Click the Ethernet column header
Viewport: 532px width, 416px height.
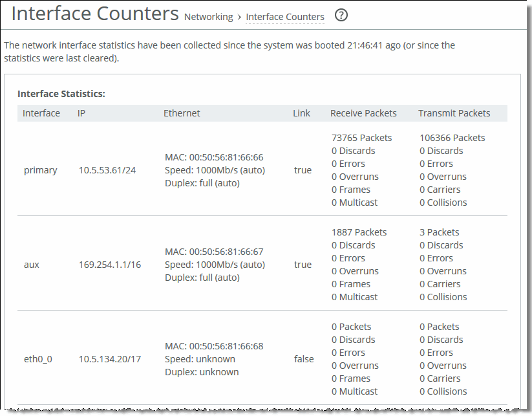tap(182, 113)
